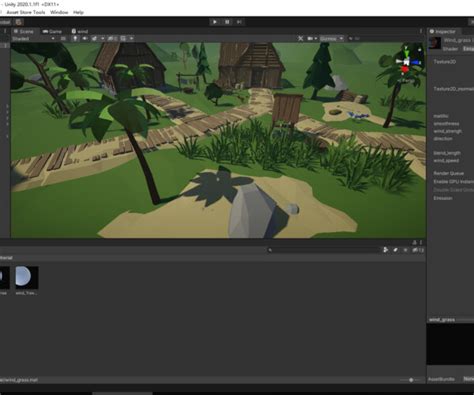Toggle the scene grid icon
The width and height of the screenshot is (474, 395).
pyautogui.click(x=123, y=39)
